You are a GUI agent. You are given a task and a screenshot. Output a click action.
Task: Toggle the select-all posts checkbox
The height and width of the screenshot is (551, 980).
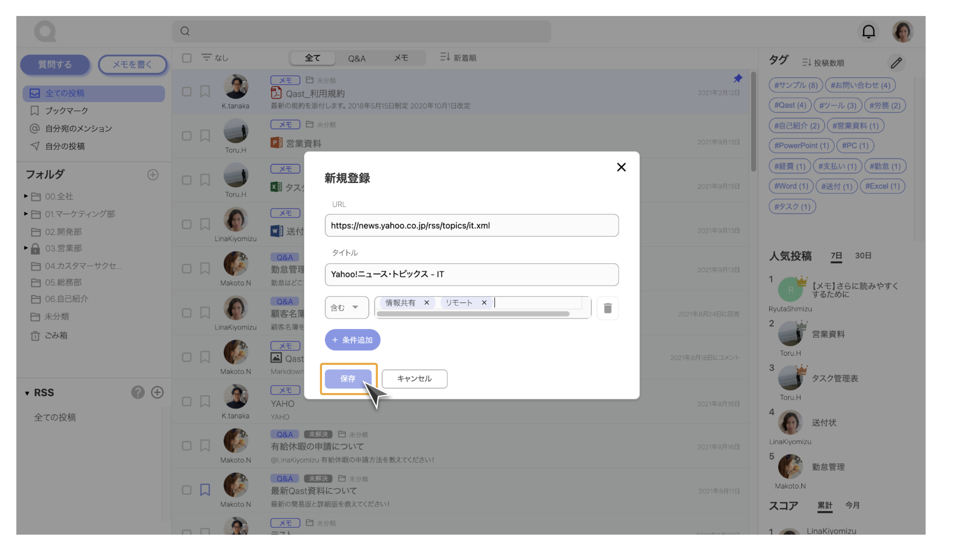coord(186,58)
